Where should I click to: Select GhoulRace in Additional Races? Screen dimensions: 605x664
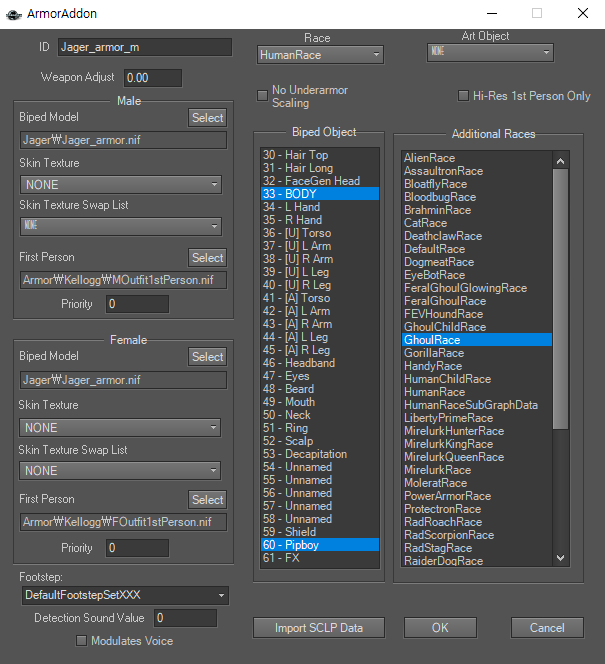(x=477, y=340)
